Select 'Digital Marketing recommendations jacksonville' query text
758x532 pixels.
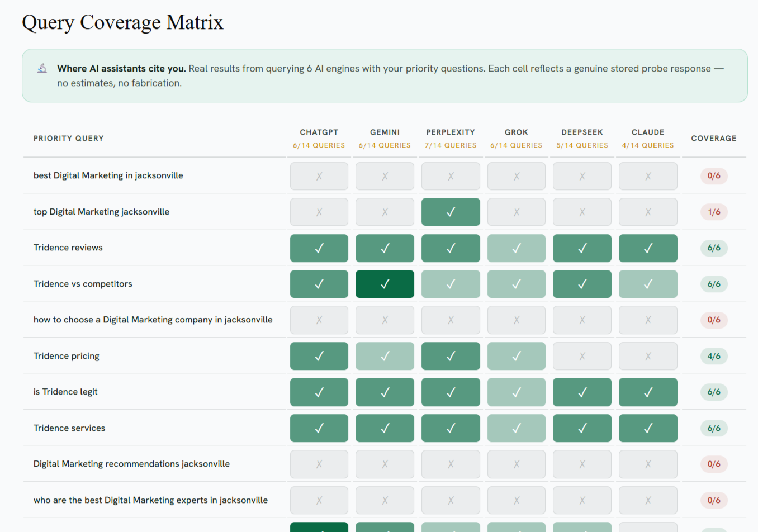[131, 464]
